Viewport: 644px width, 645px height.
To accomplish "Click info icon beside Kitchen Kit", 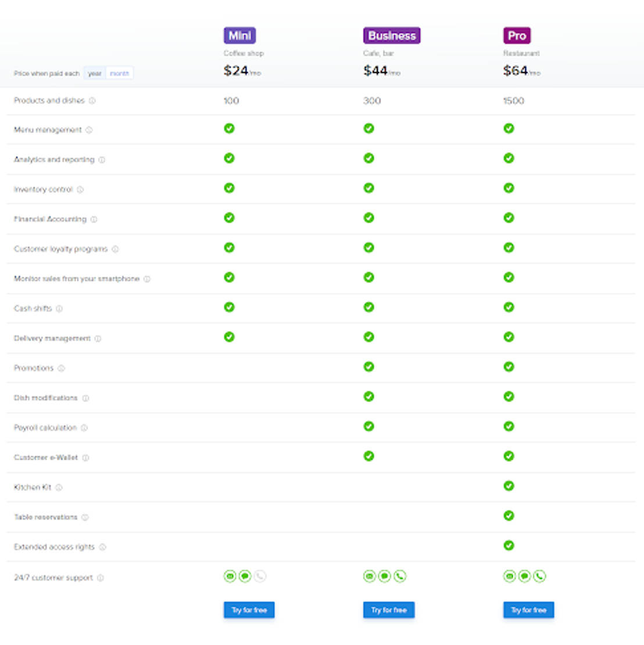I will 59,488.
